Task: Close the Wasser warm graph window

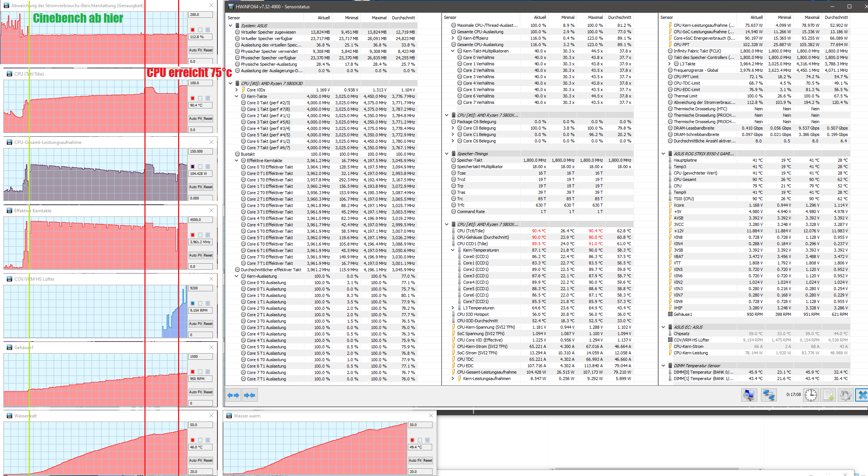Action: [x=431, y=416]
